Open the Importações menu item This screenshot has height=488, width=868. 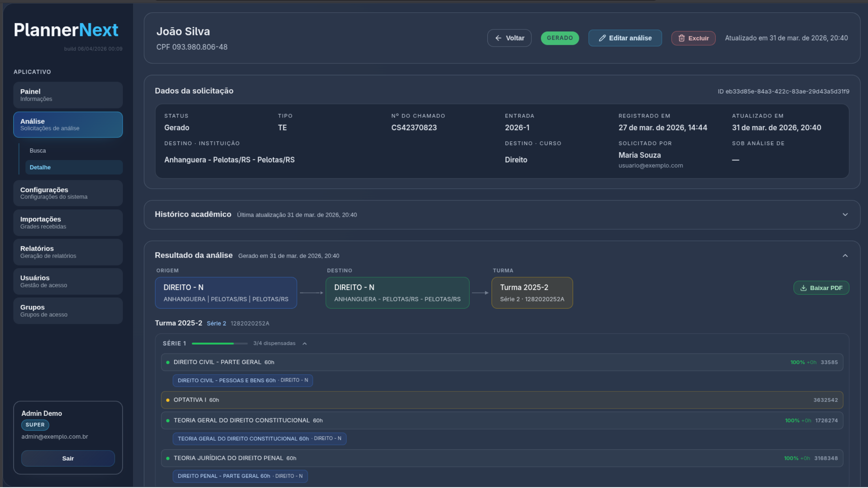(68, 222)
